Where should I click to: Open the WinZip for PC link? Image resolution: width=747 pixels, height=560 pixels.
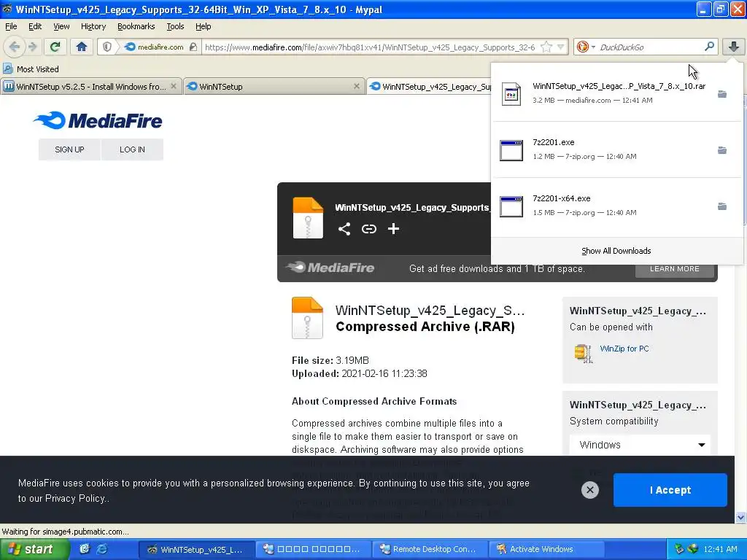624,349
